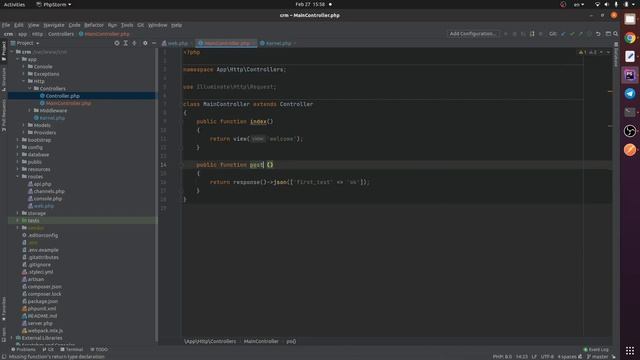This screenshot has width=640, height=360.
Task: Click the collapse all icon in Project panel
Action: point(134,43)
